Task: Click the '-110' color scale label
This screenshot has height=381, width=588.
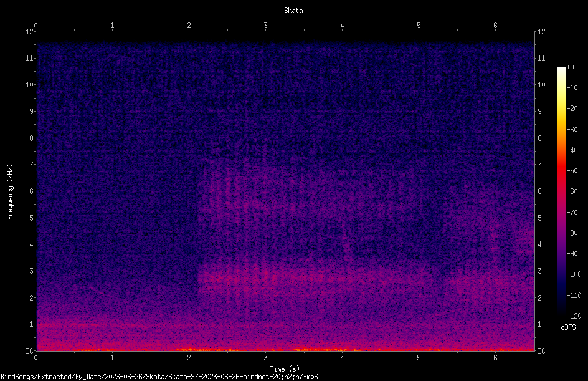Action: point(574,296)
